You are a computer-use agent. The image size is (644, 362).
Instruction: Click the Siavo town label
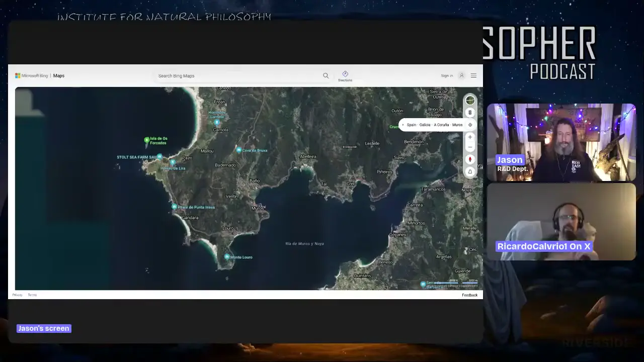point(399,157)
